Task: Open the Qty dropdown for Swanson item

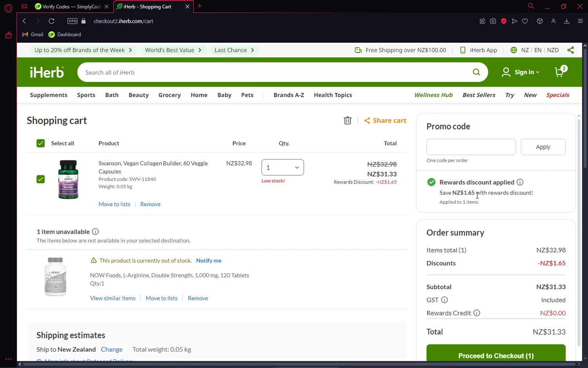Action: point(283,168)
